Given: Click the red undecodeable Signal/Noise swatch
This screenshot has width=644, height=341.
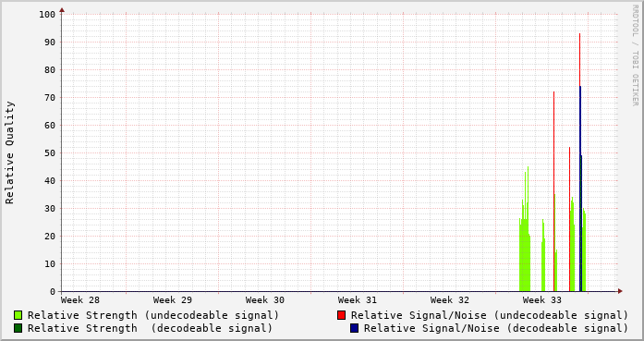Looking at the screenshot, I should [x=341, y=315].
